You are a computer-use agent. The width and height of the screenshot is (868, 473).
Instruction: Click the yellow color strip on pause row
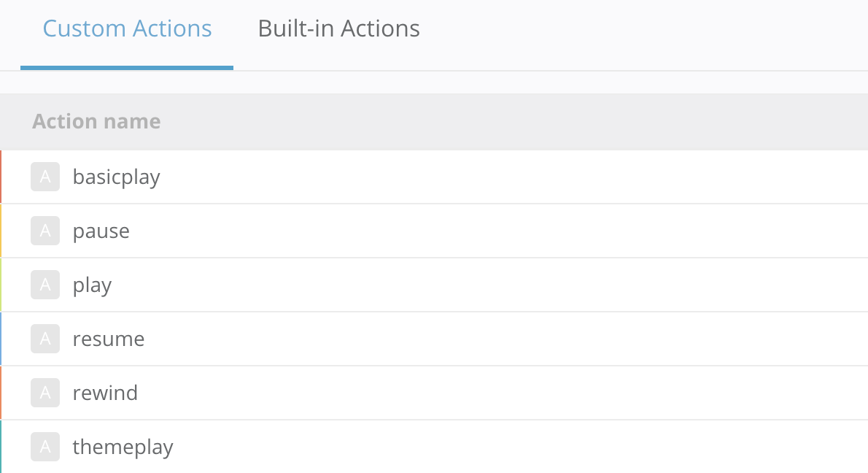tap(1, 231)
